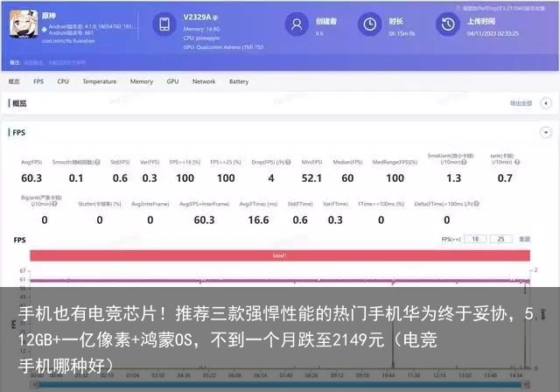Image resolution: width=560 pixels, height=392 pixels.
Task: Click the phone device icon beside V2329A
Action: coord(164,24)
